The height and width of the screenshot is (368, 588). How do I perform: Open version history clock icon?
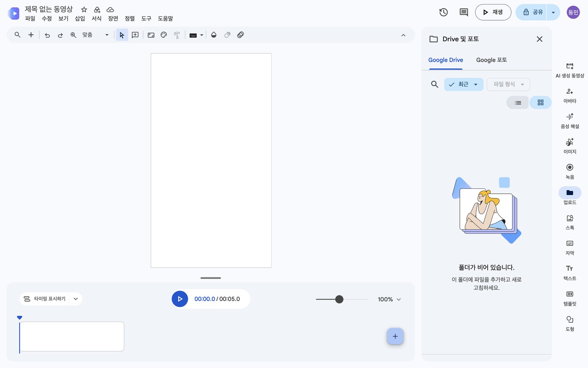point(444,12)
